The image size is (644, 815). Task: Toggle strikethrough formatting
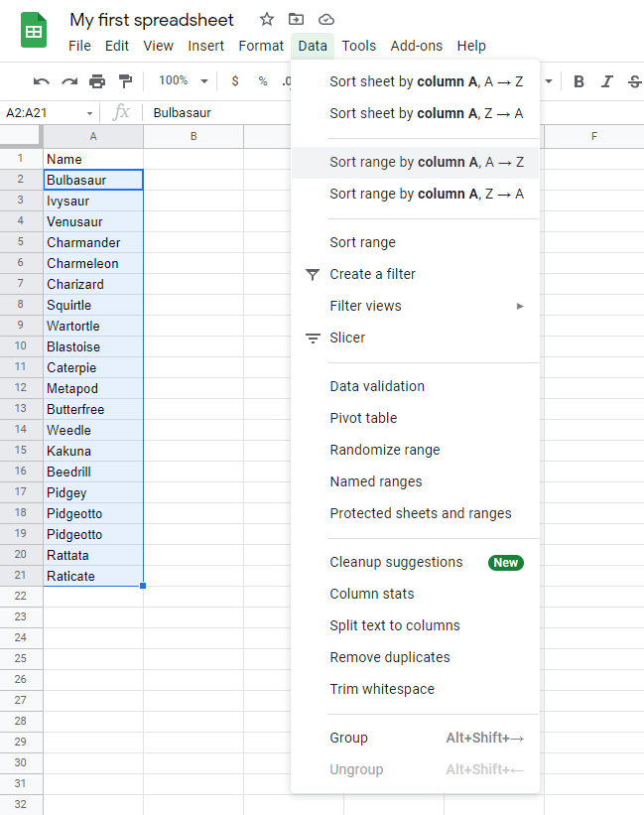click(634, 81)
